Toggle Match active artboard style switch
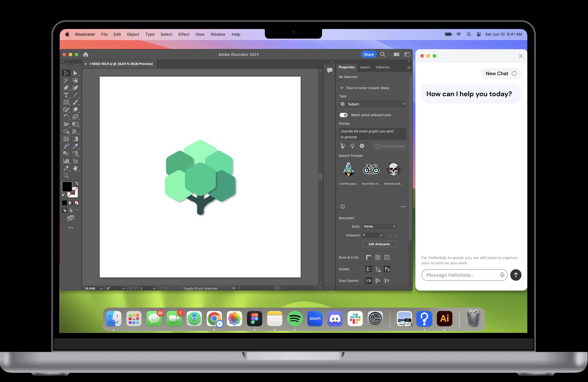 [x=343, y=115]
